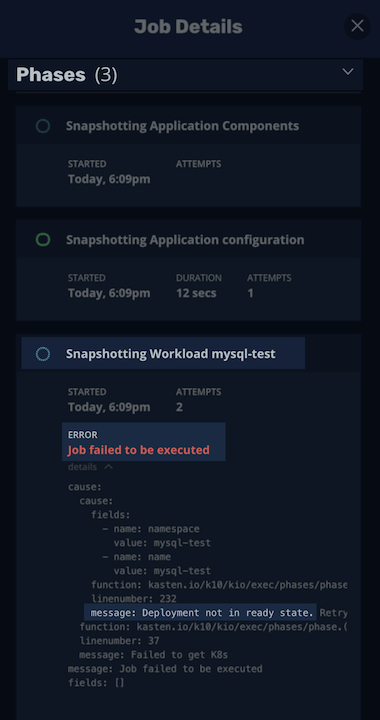Click status circle for Snapshotting Application Components
This screenshot has height=720, width=380.
43,126
